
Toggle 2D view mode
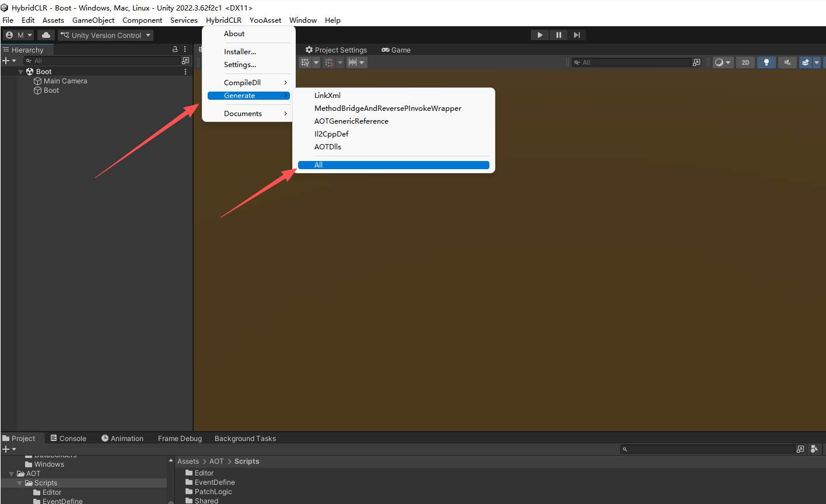coord(745,62)
